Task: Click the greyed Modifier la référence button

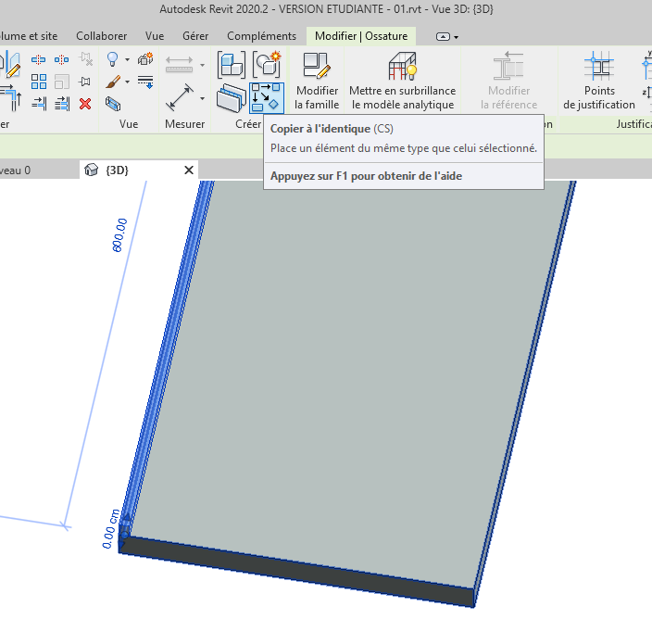Action: point(509,81)
